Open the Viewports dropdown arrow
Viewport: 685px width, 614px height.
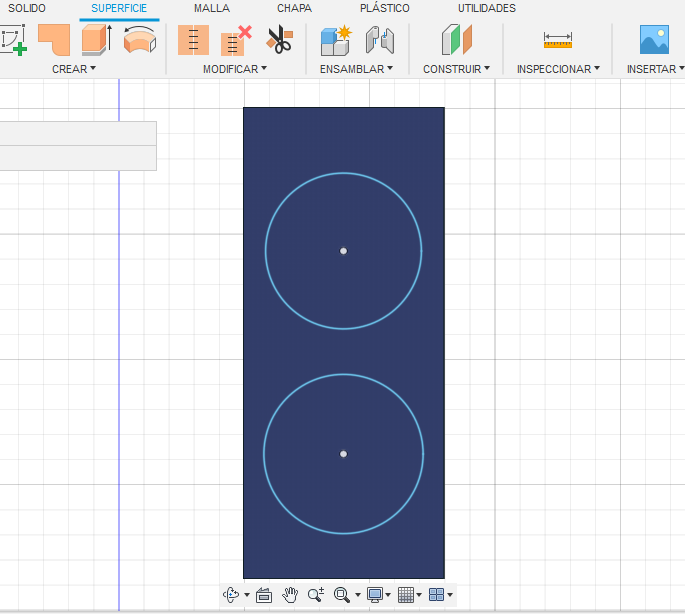tap(450, 595)
